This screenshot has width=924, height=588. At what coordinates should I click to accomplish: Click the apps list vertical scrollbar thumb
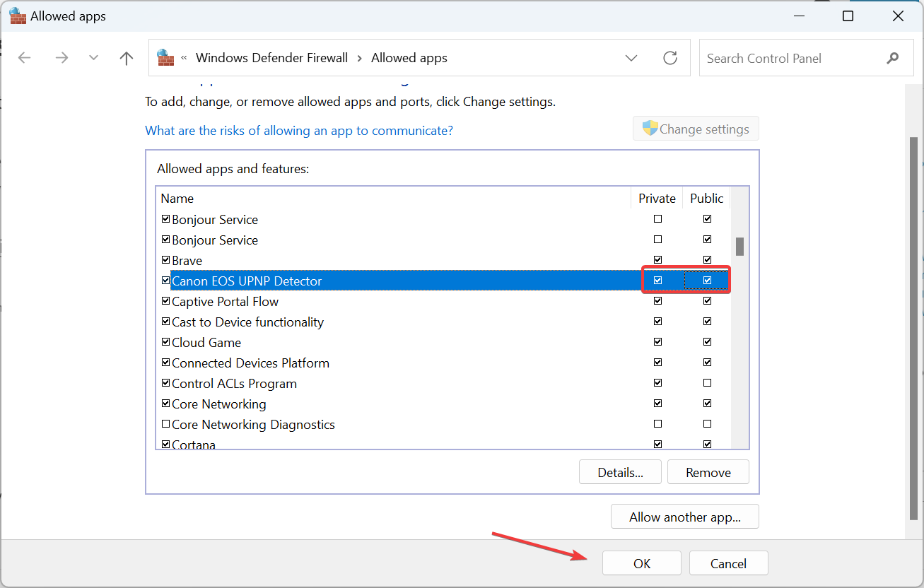[739, 246]
